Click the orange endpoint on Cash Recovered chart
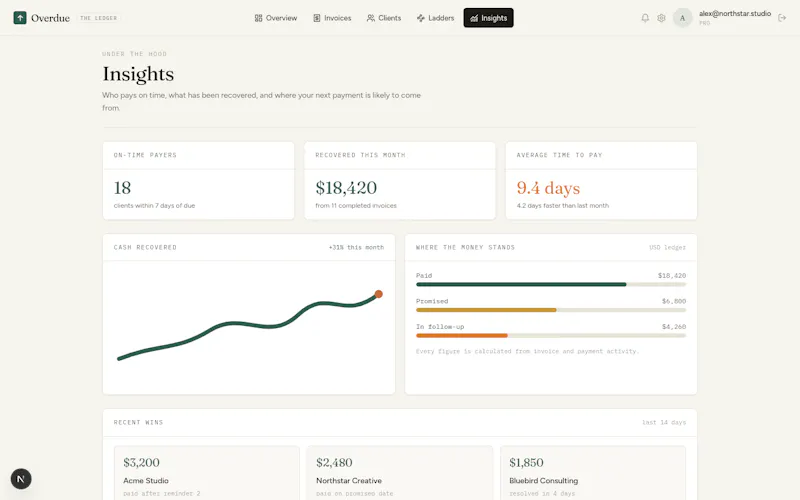800x500 pixels. 379,294
